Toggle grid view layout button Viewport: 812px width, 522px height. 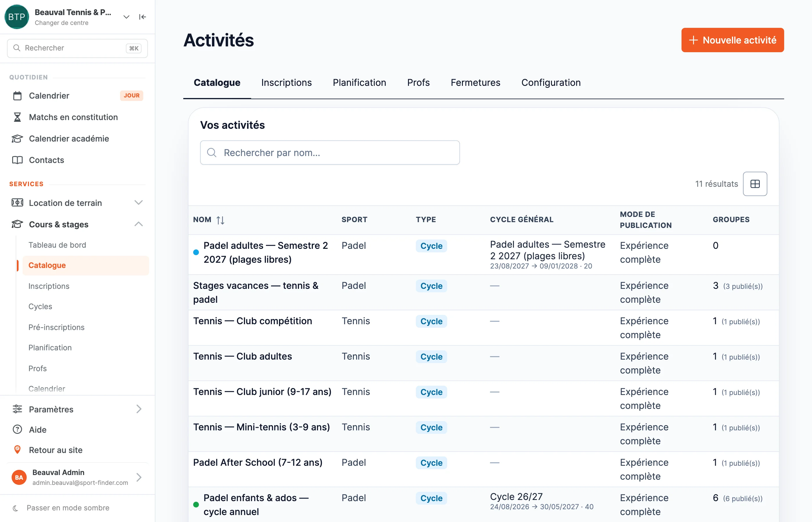click(755, 184)
